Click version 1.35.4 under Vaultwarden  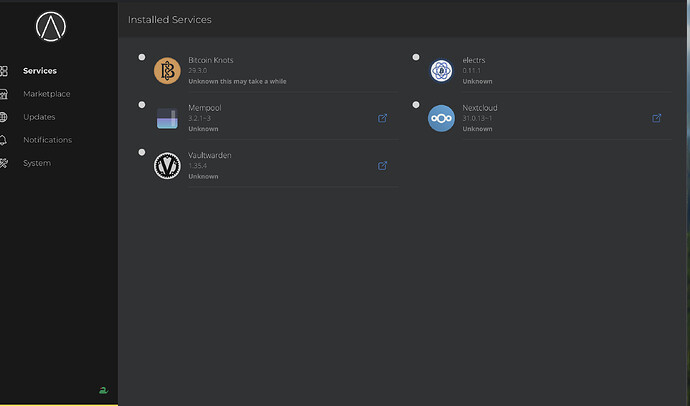198,165
